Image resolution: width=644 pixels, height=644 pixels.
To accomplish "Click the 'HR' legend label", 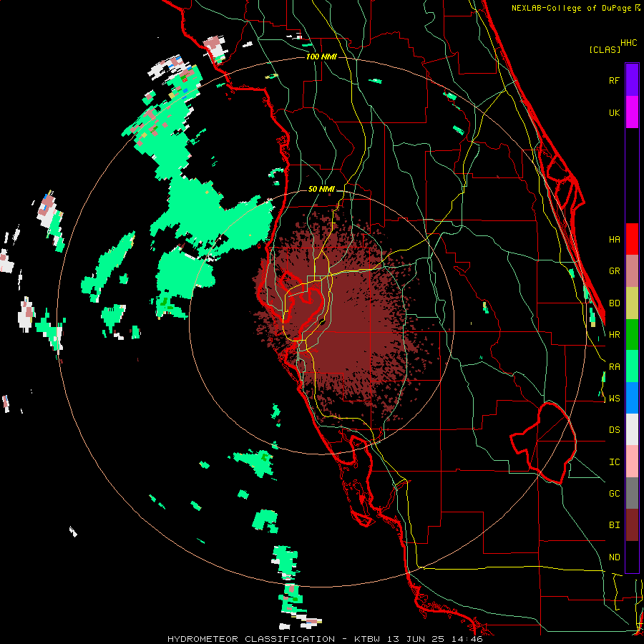I will click(614, 335).
